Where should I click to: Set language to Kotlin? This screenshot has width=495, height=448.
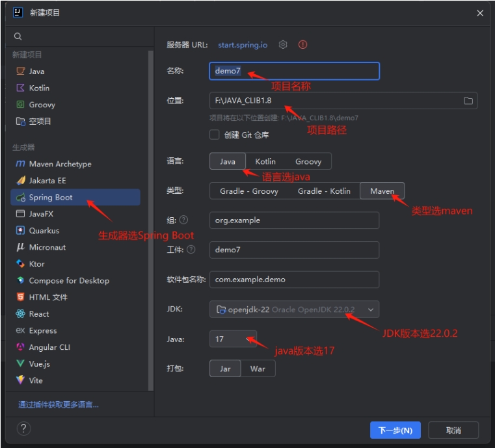click(x=265, y=161)
